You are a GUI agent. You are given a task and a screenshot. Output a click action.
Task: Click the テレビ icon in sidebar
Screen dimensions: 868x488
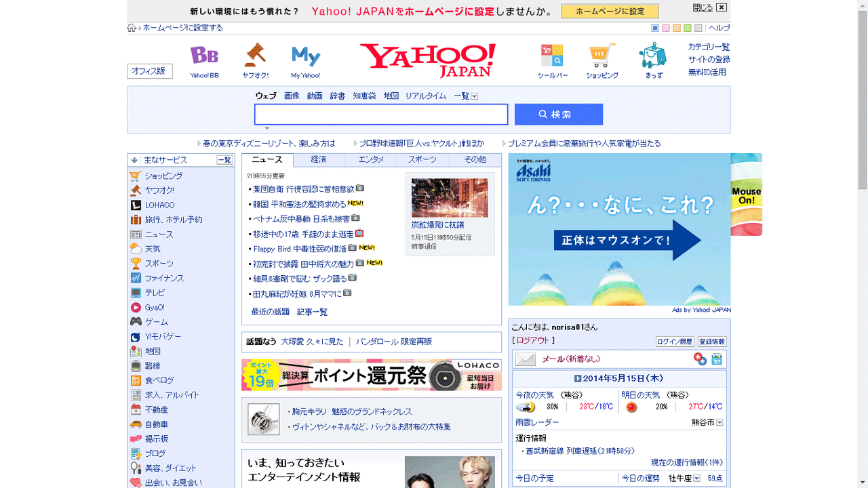click(136, 293)
